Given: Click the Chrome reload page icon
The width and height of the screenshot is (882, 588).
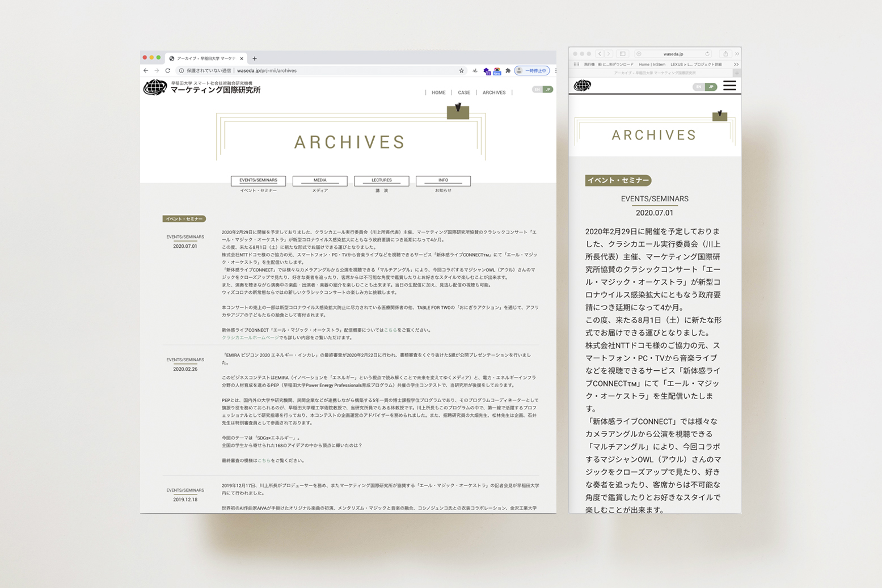Looking at the screenshot, I should tap(168, 71).
